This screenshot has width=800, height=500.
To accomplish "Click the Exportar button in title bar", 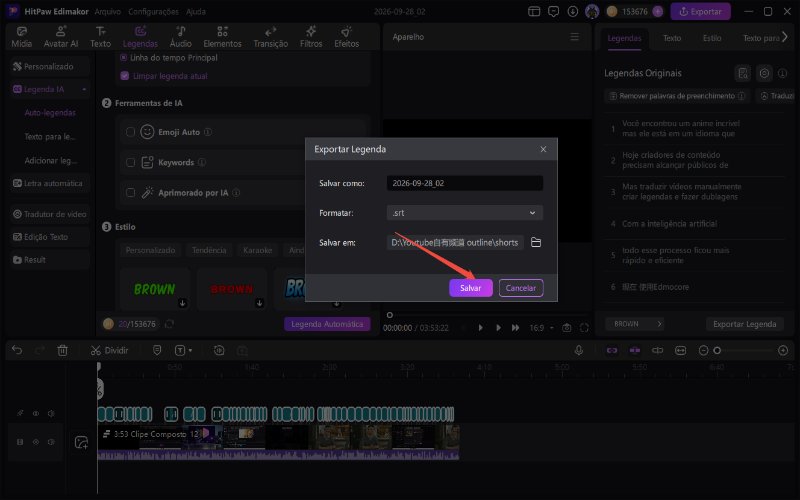I will (x=701, y=11).
